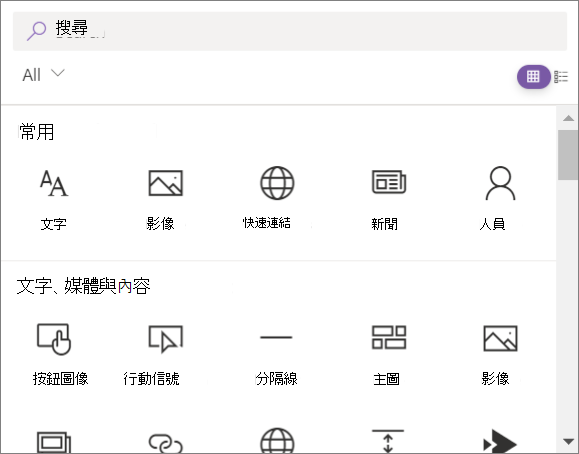The width and height of the screenshot is (579, 454).
Task: Switch to grid view layout
Action: pyautogui.click(x=533, y=77)
